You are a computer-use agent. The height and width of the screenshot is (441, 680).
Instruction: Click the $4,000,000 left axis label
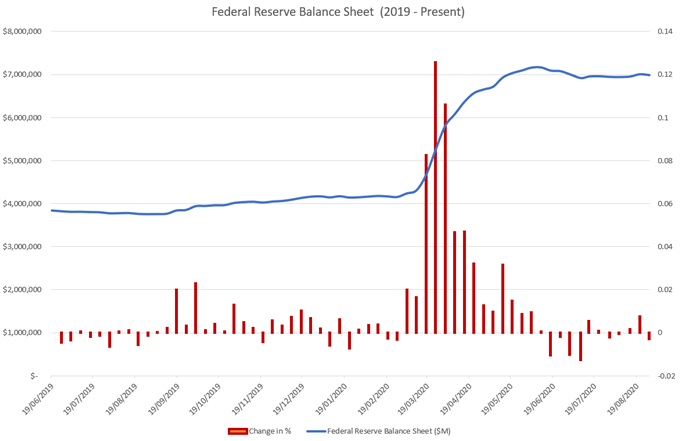22,203
